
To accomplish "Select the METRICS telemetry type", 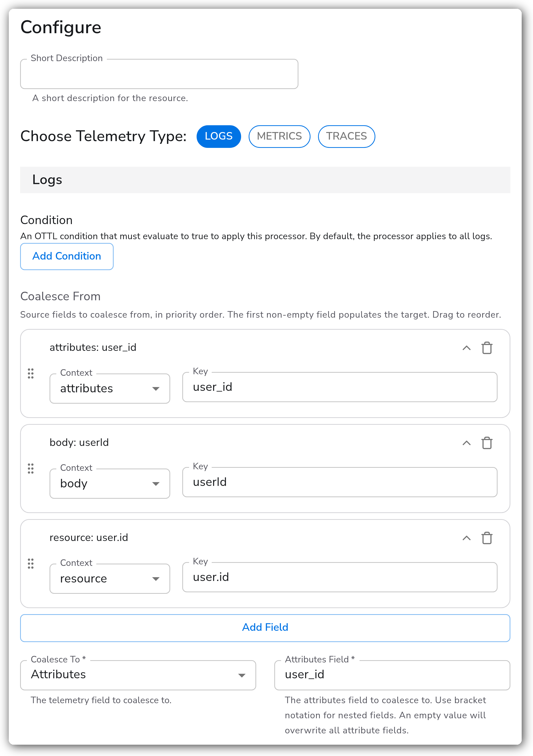I will point(279,136).
